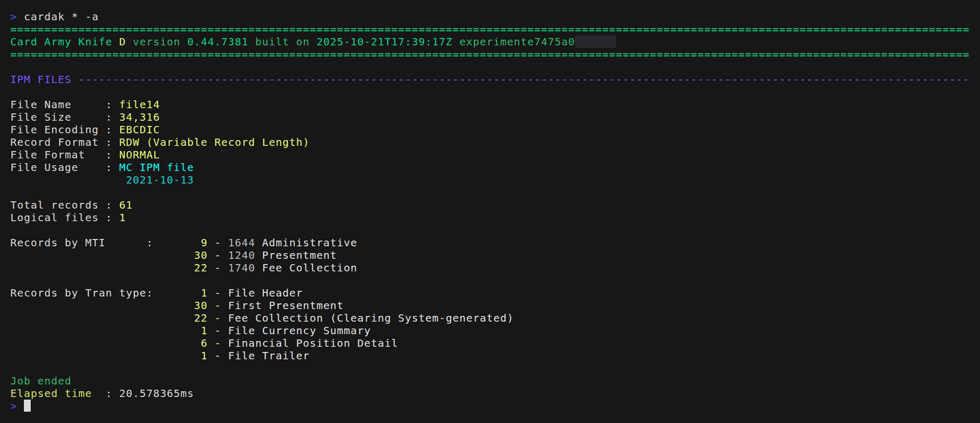Click the '1644 Administrative' MTI line

tap(292, 243)
